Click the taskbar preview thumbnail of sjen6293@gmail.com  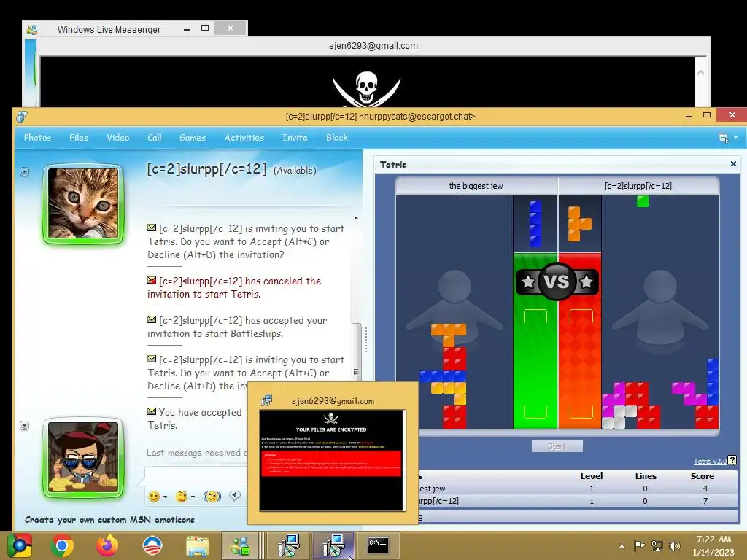click(x=332, y=461)
